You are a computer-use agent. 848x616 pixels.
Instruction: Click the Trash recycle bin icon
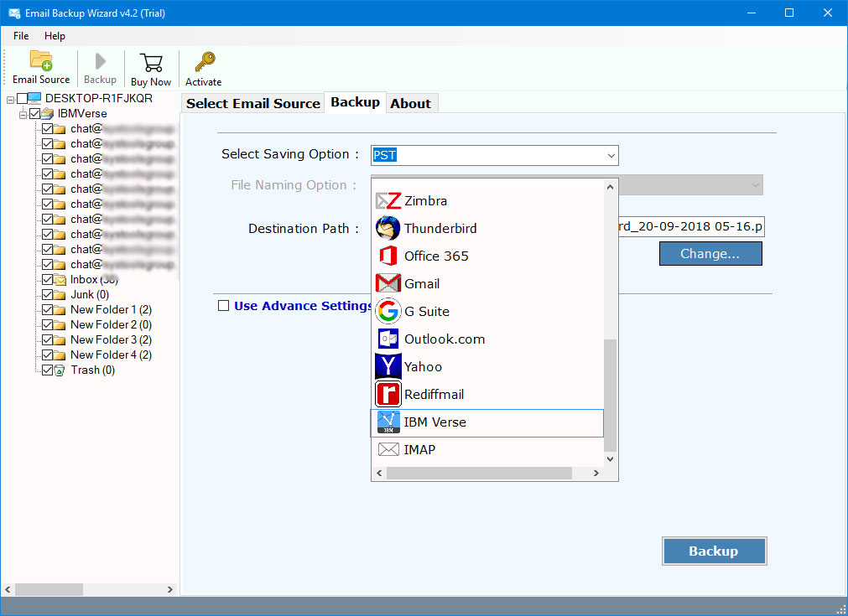pos(60,370)
